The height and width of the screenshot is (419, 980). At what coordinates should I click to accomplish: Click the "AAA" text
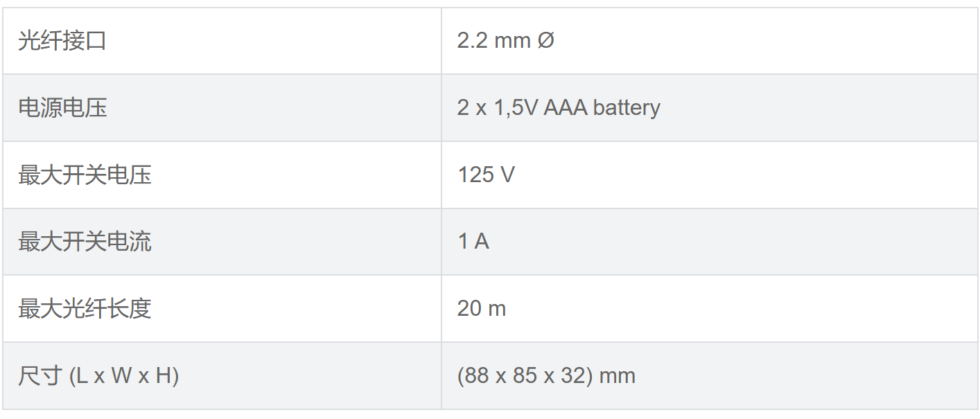point(565,108)
